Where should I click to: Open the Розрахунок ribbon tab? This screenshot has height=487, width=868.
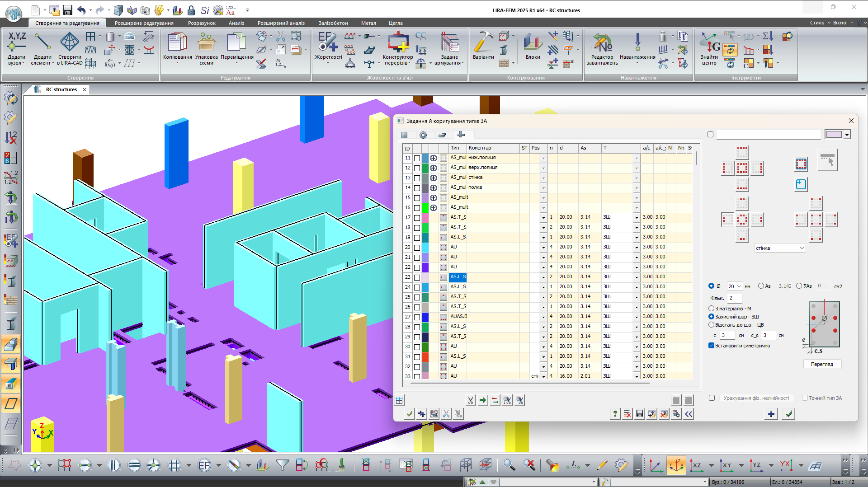(x=202, y=23)
